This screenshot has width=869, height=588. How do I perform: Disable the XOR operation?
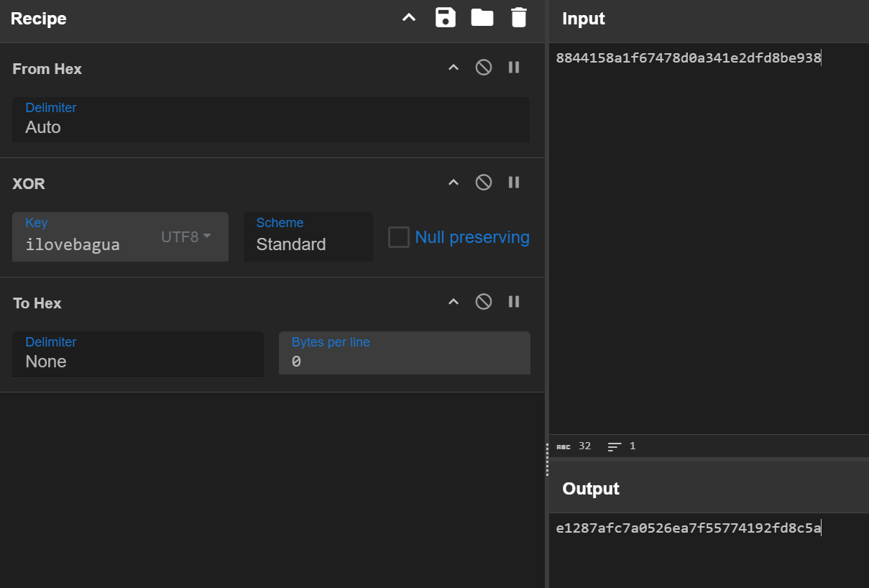click(484, 183)
